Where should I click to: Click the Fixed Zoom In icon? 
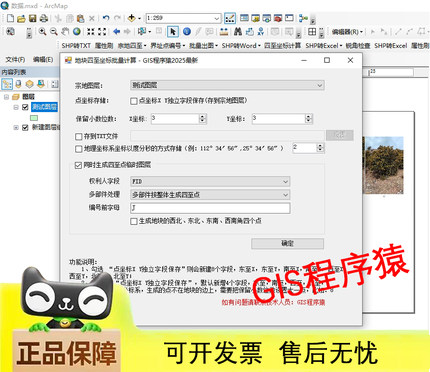tap(90, 32)
